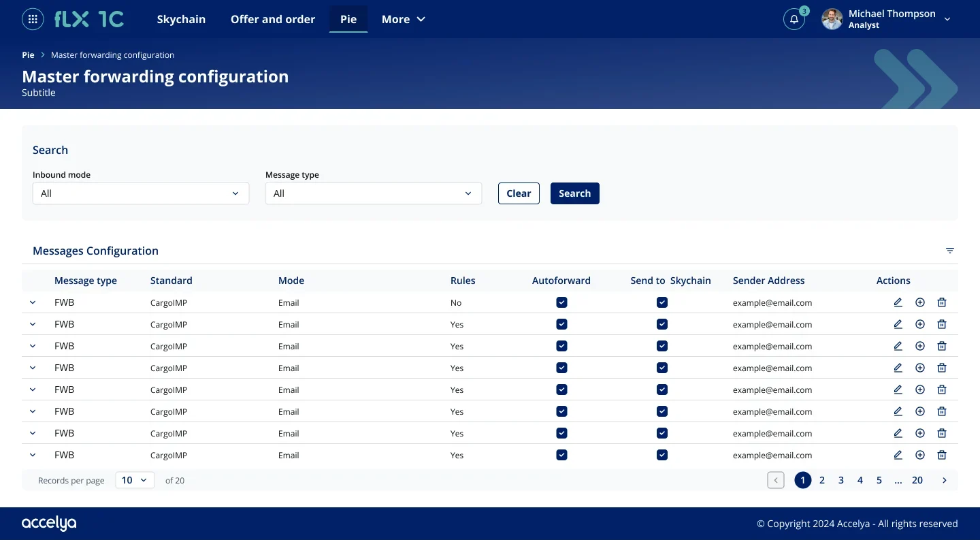Open the app launcher grid icon
This screenshot has width=980, height=540.
(x=33, y=19)
